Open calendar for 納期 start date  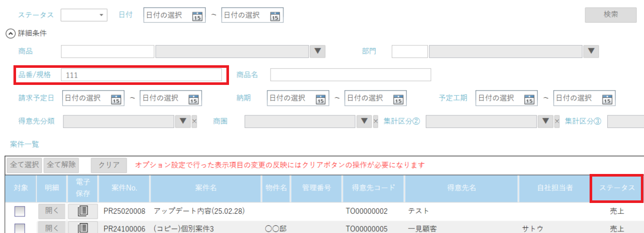coord(321,98)
